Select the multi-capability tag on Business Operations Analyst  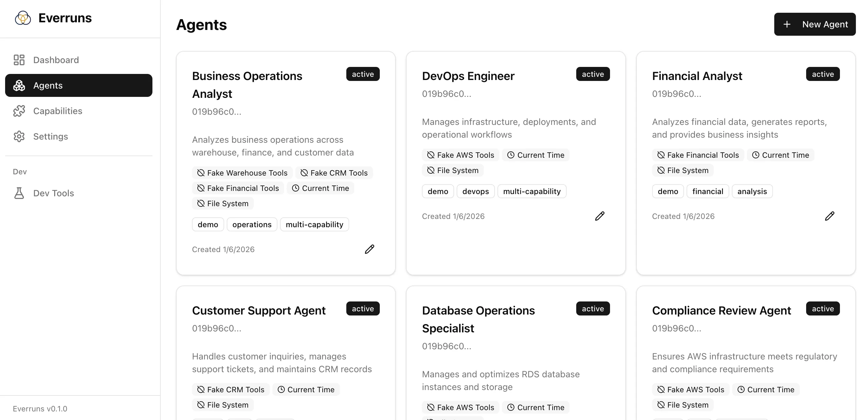pyautogui.click(x=314, y=224)
